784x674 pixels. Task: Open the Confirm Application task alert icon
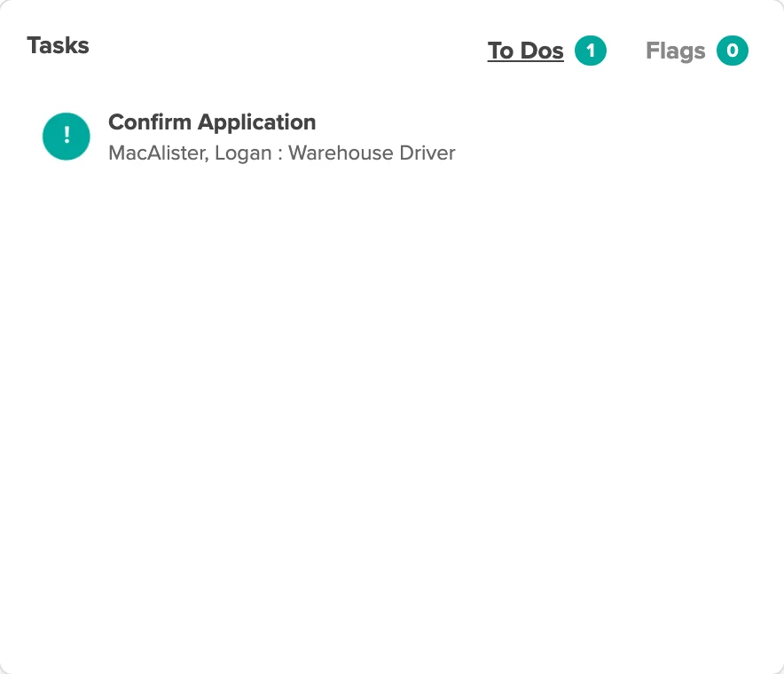[67, 137]
